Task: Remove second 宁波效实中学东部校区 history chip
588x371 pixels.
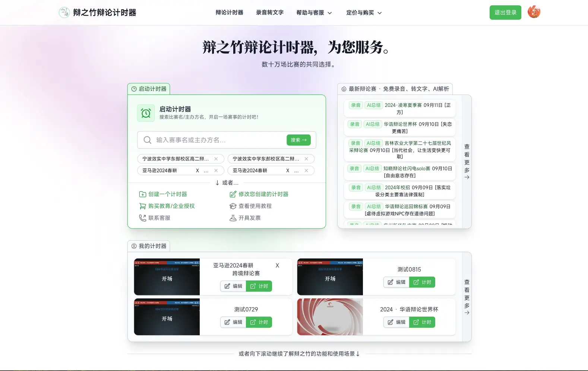Action: 306,159
